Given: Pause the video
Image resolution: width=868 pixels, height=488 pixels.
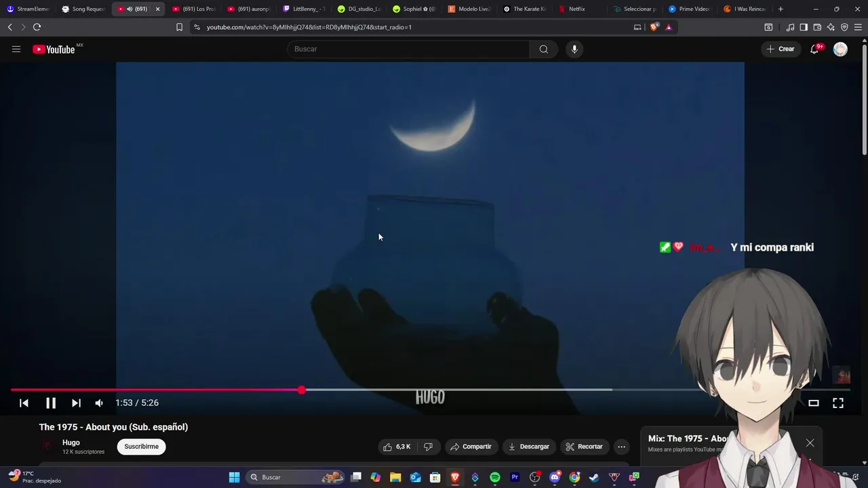Looking at the screenshot, I should 51,403.
